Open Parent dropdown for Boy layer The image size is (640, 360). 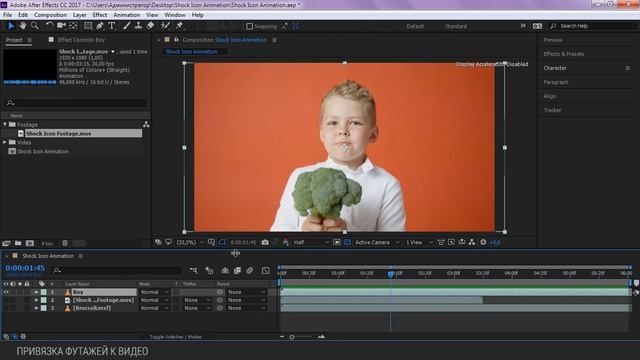pos(247,292)
